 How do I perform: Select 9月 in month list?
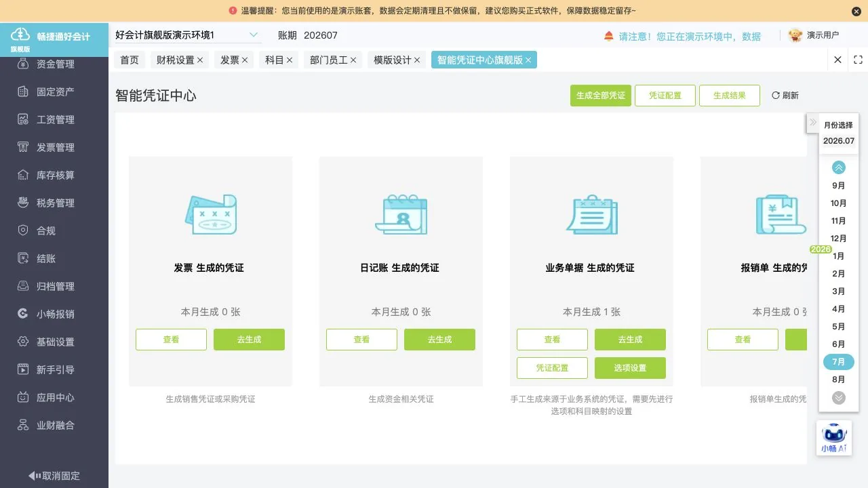[x=839, y=186]
